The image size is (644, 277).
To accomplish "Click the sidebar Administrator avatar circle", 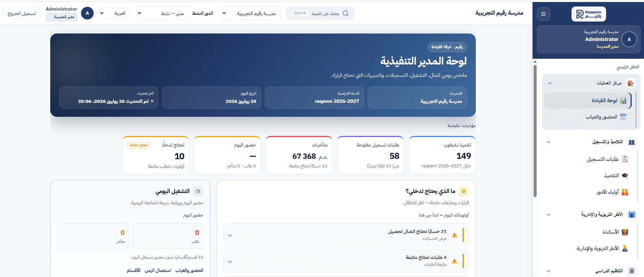I will tap(629, 39).
